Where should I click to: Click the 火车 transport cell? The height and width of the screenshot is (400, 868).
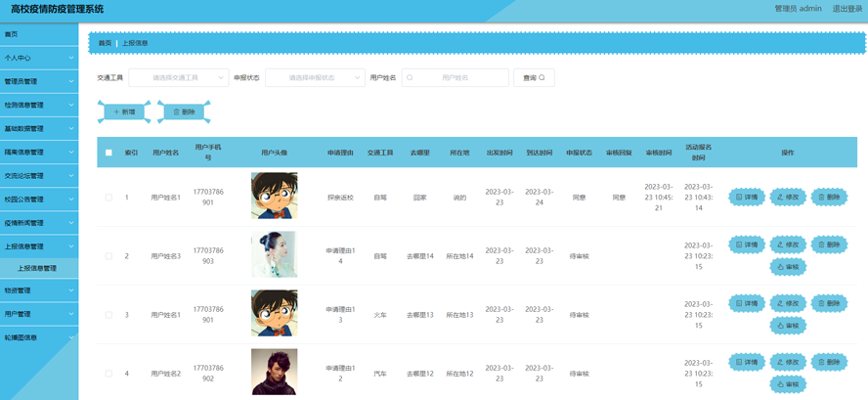(x=380, y=315)
